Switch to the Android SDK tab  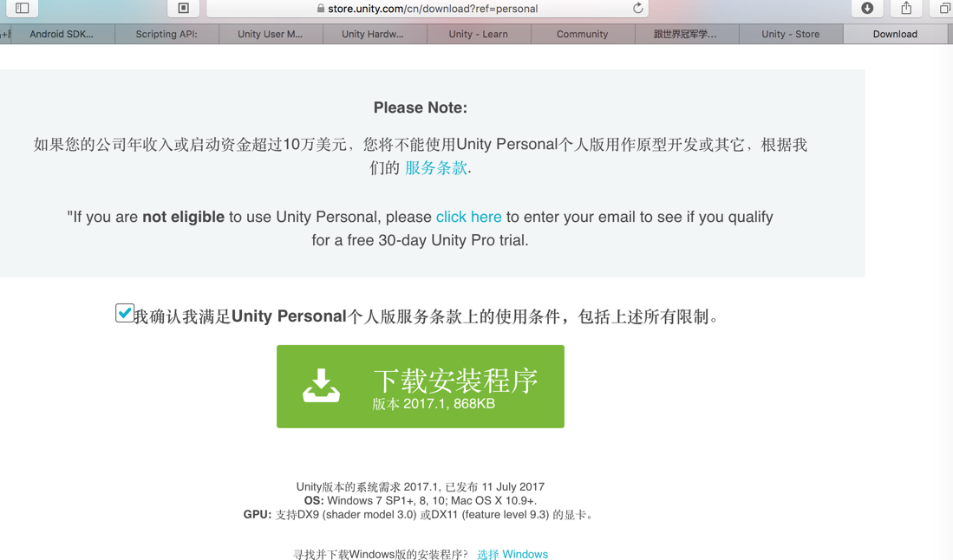[62, 34]
